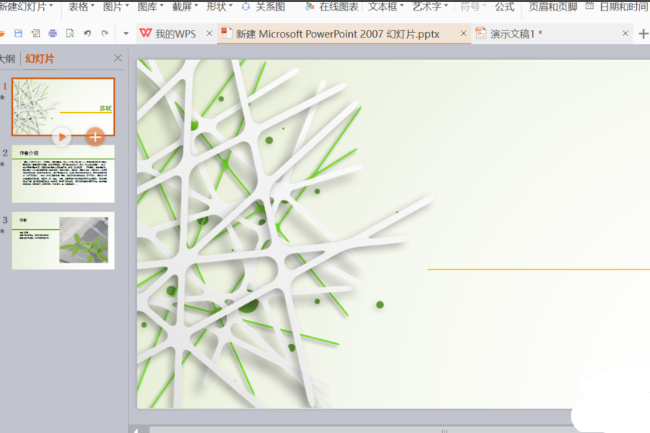650x433 pixels.
Task: Close the slide thumbnail panel
Action: [118, 58]
